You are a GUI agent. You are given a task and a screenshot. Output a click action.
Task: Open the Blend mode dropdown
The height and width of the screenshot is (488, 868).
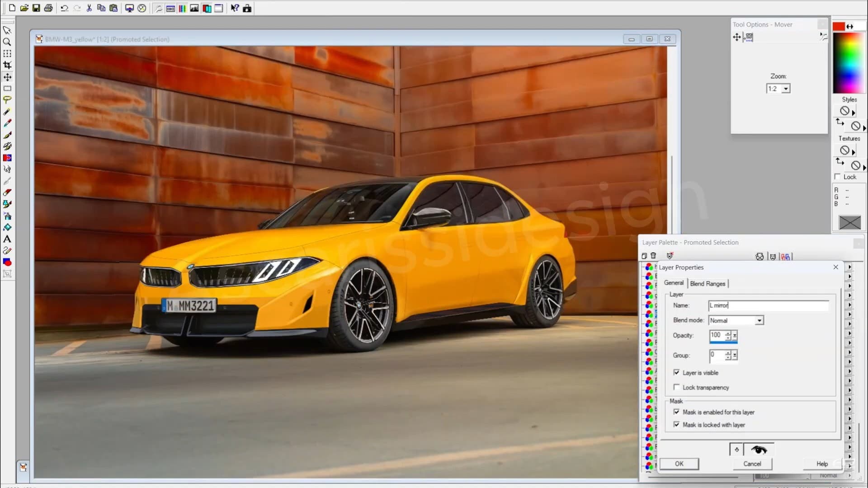point(759,320)
